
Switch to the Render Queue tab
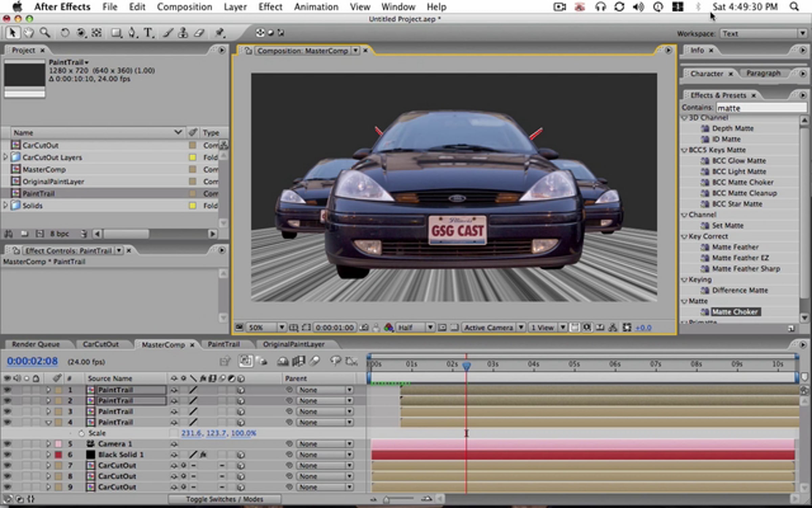pos(36,344)
